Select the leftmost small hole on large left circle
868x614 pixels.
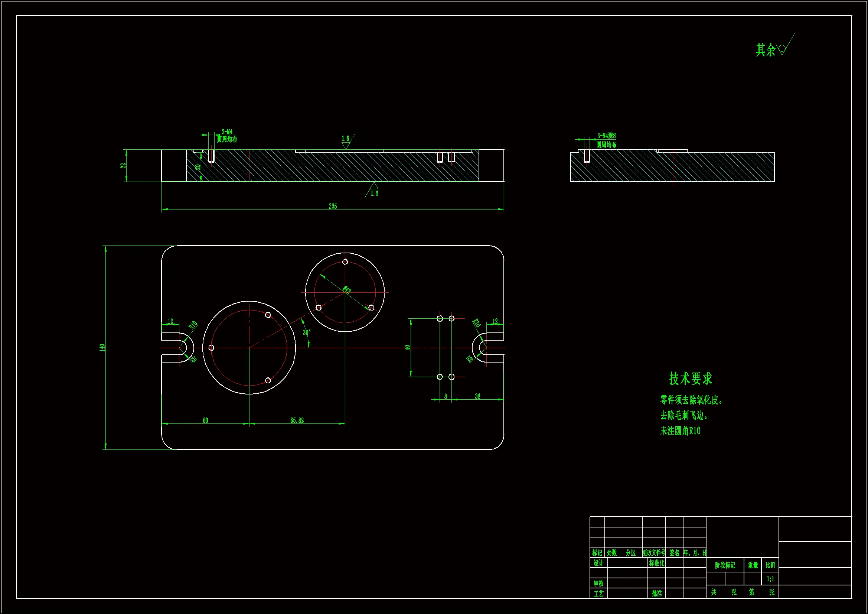tap(211, 348)
